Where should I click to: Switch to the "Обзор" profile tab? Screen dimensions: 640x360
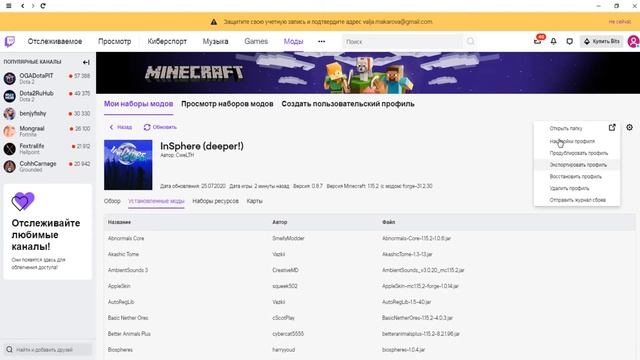point(112,201)
